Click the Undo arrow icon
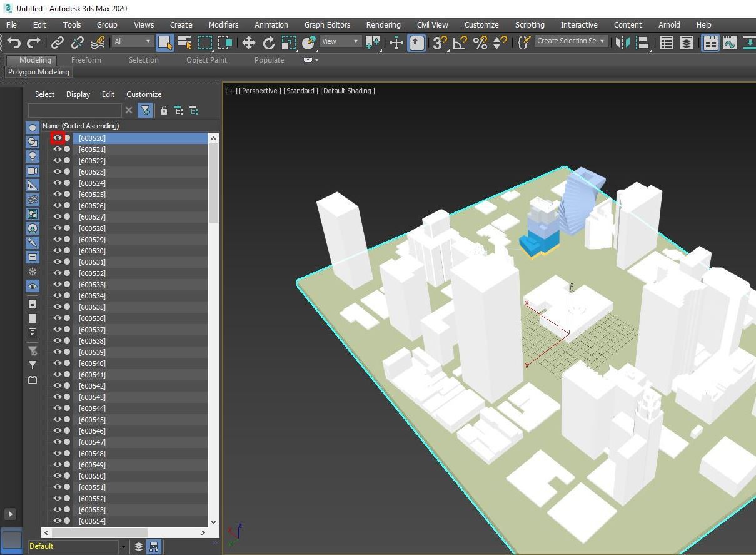The width and height of the screenshot is (756, 555). coord(14,42)
